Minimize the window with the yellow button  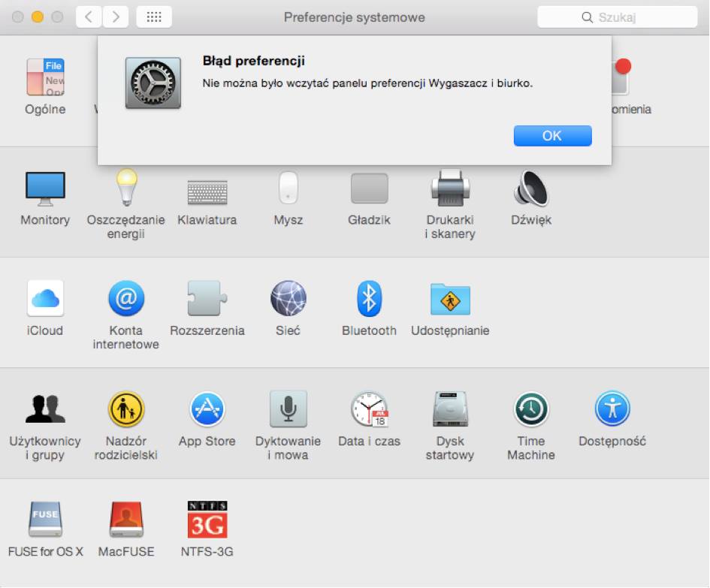tap(38, 17)
